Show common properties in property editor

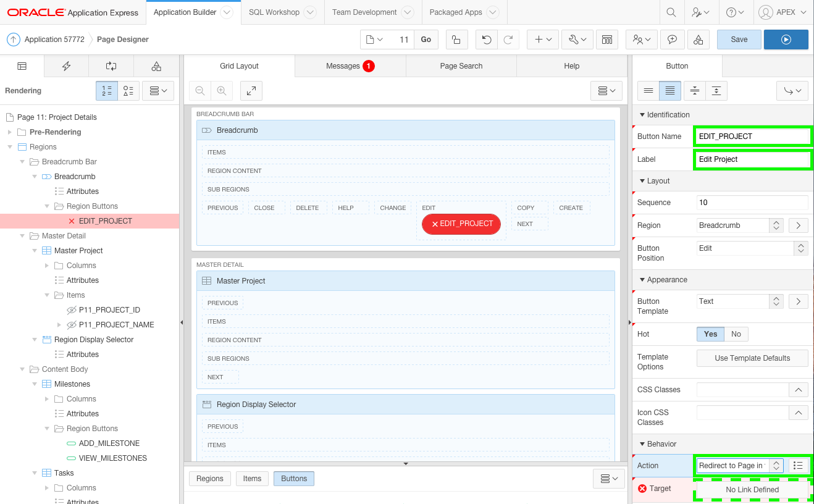[648, 91]
